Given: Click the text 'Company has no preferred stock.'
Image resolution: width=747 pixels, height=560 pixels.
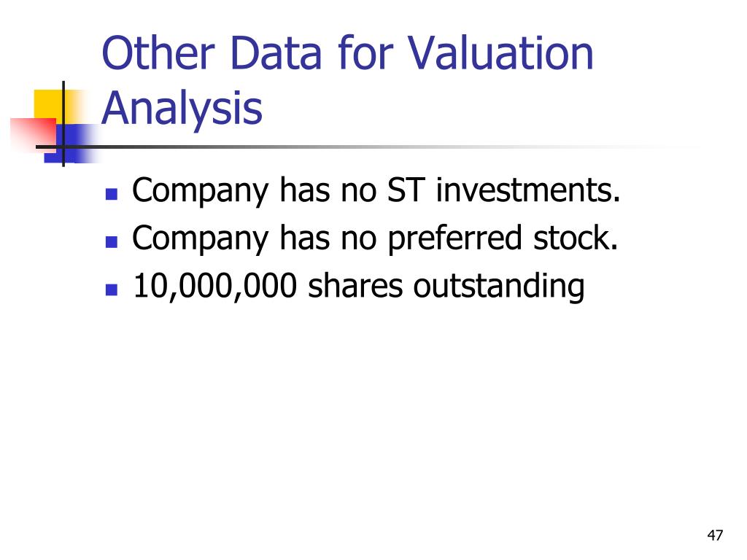Looking at the screenshot, I should [375, 238].
